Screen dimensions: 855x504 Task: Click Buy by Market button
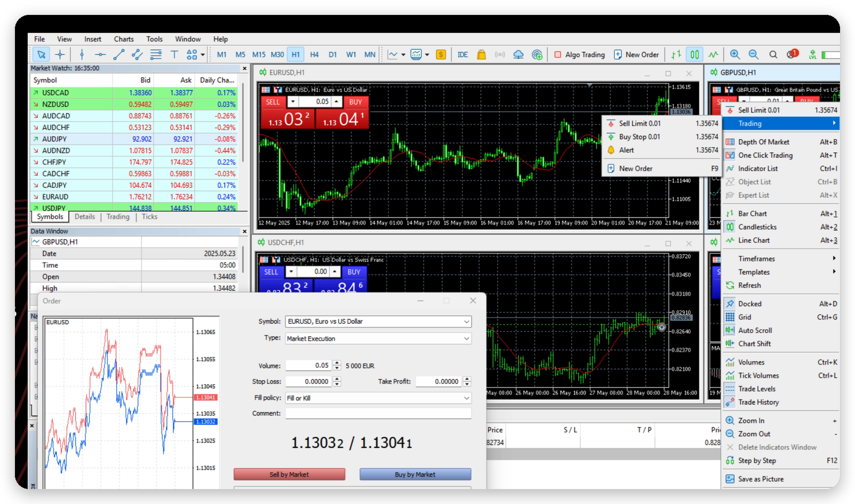[415, 474]
